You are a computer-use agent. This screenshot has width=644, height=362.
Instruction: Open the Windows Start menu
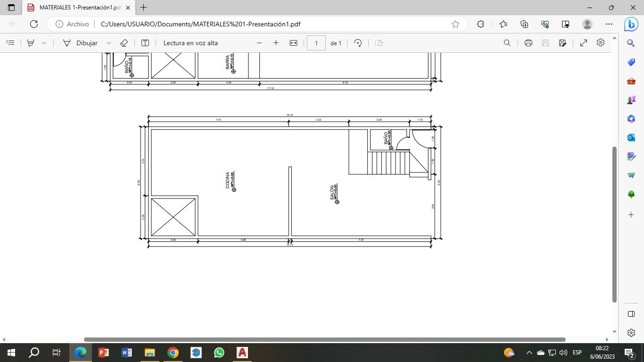pos(11,353)
